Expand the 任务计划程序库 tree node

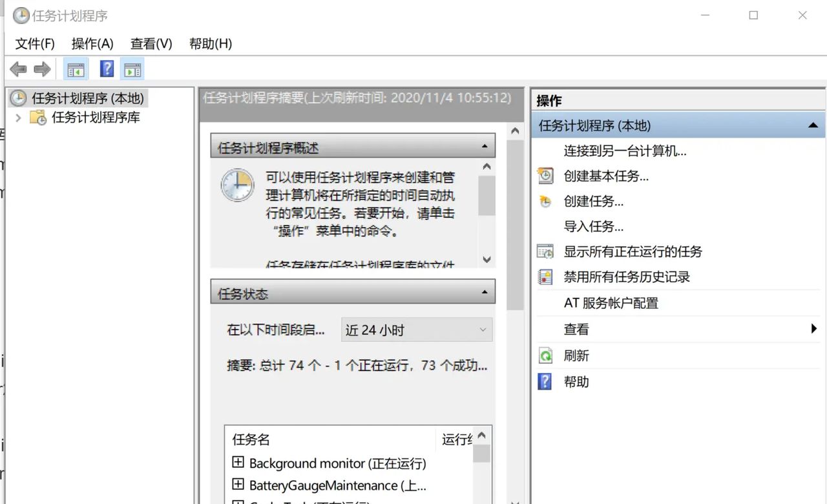(17, 118)
